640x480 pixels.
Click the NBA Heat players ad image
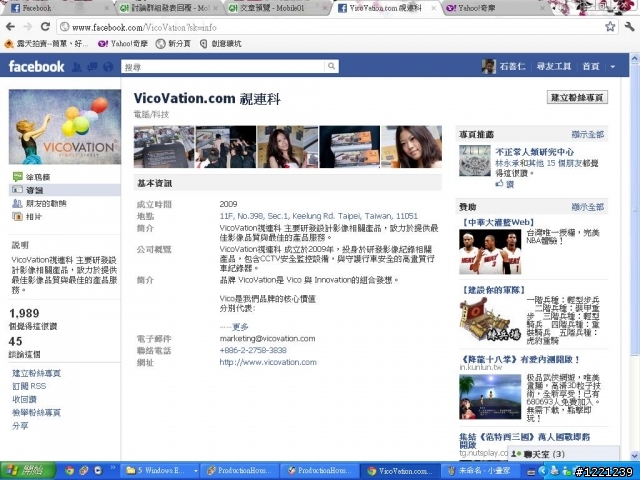pyautogui.click(x=490, y=252)
